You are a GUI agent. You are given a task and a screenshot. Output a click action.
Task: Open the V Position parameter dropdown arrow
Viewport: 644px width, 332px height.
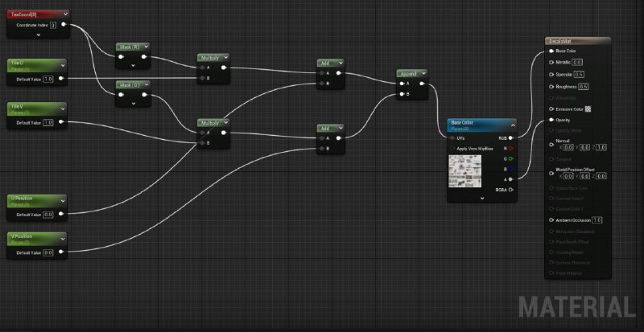[x=63, y=239]
